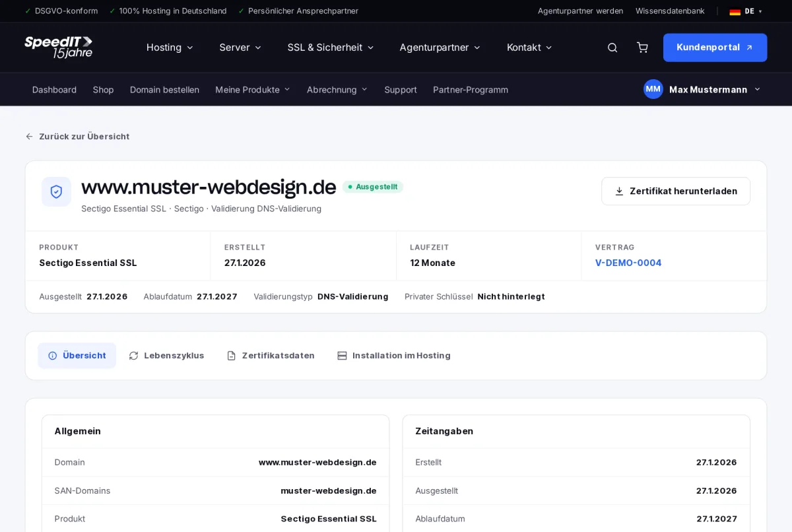Click the SpeedIT logo
Screen dimensions: 792x532
pyautogui.click(x=59, y=48)
